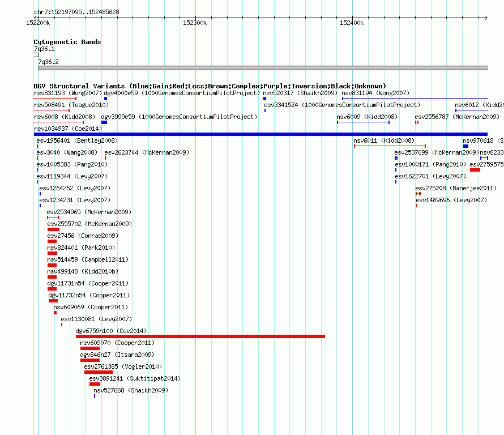Select the Cytogenetic Bands track title
The width and height of the screenshot is (504, 435).
point(67,42)
